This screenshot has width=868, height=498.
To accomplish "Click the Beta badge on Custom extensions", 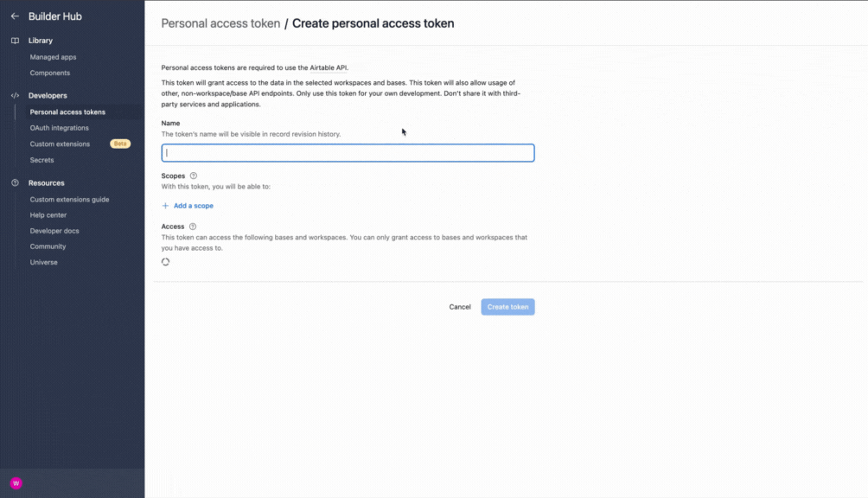I will [120, 144].
